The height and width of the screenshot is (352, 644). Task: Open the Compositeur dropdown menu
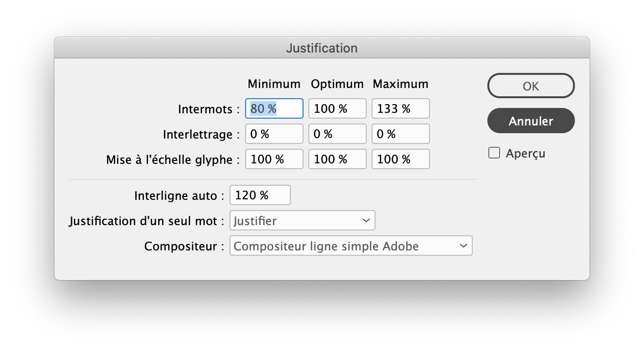point(351,246)
